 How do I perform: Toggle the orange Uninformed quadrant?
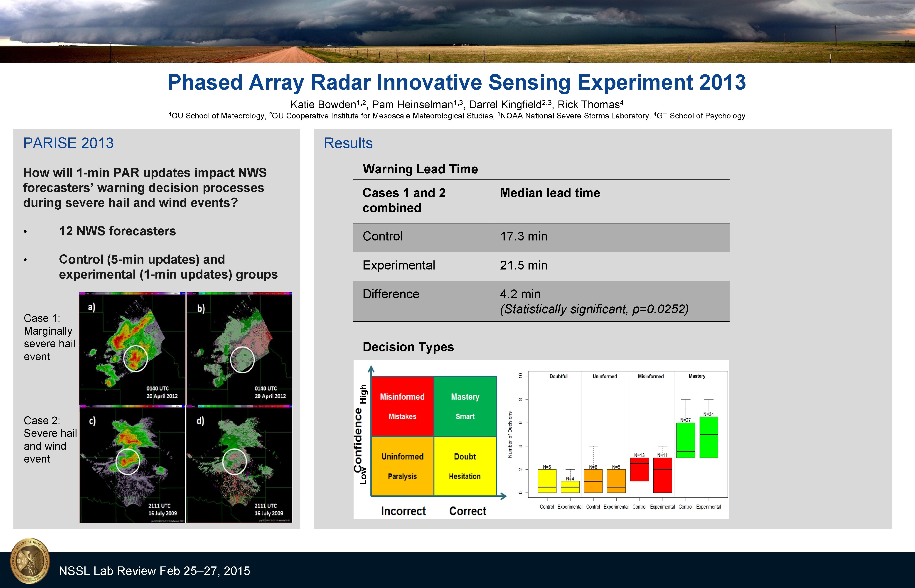click(402, 466)
